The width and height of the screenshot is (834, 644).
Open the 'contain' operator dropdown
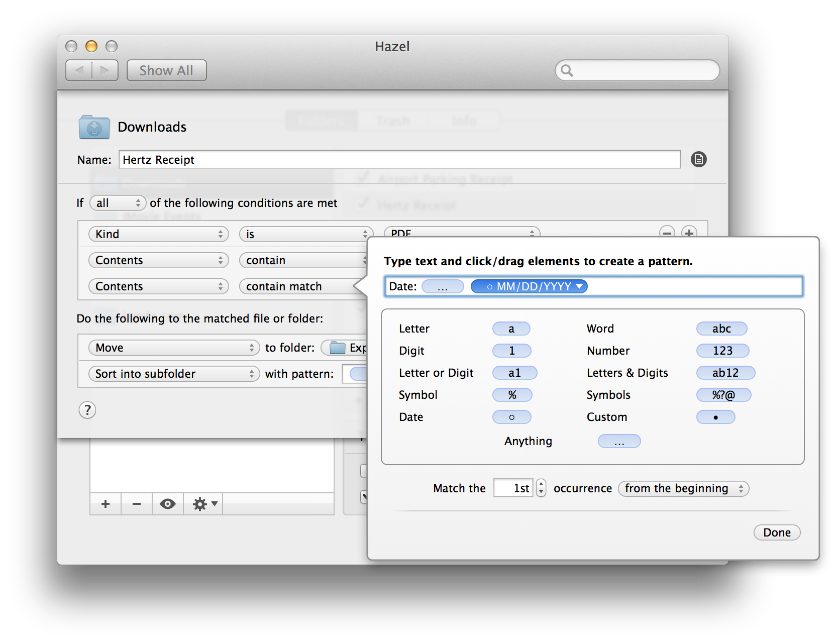pos(303,260)
